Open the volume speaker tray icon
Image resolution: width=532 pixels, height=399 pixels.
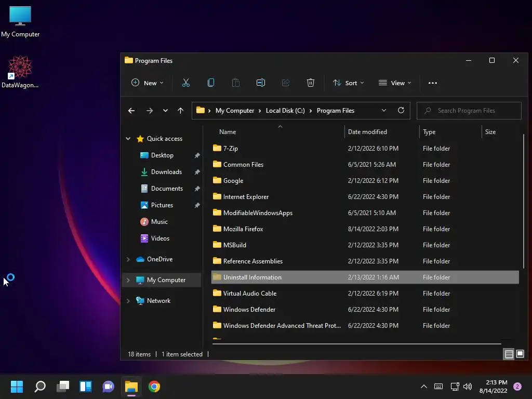[468, 387]
